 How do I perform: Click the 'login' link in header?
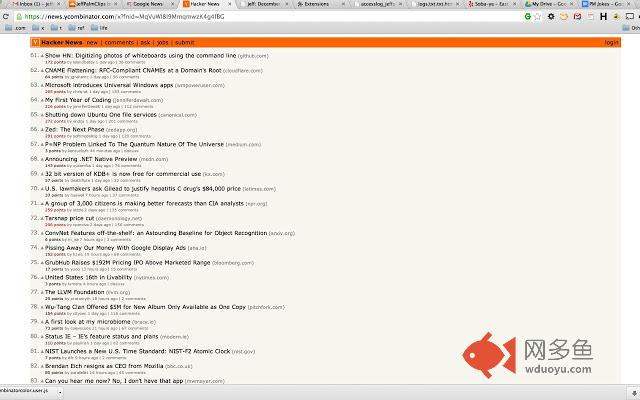[x=611, y=42]
